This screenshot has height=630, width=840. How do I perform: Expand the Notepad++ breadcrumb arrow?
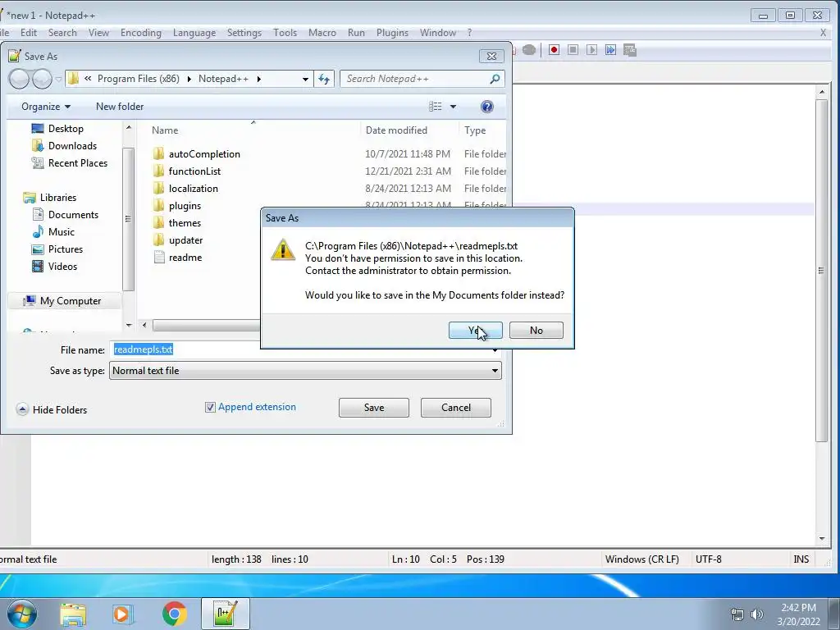pyautogui.click(x=259, y=79)
